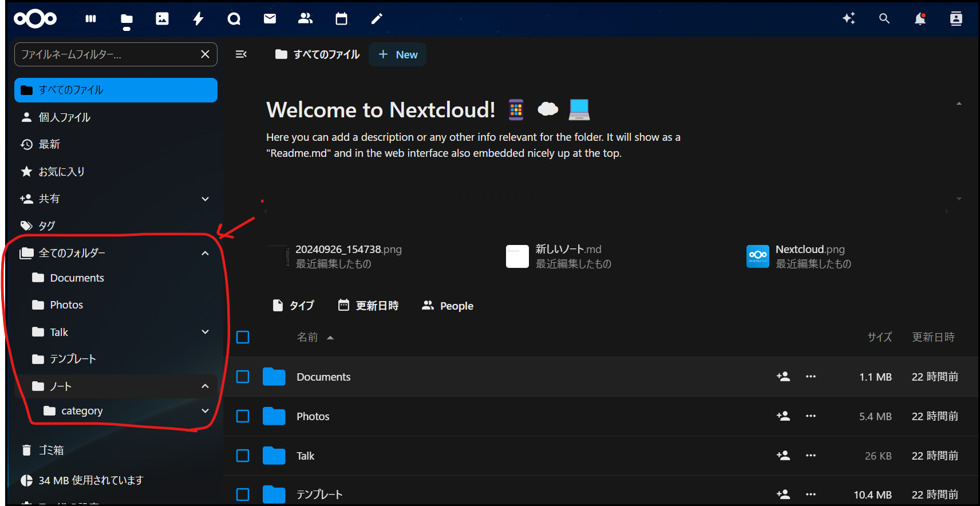Open the Talk folder in list
This screenshot has height=506, width=980.
tap(306, 456)
